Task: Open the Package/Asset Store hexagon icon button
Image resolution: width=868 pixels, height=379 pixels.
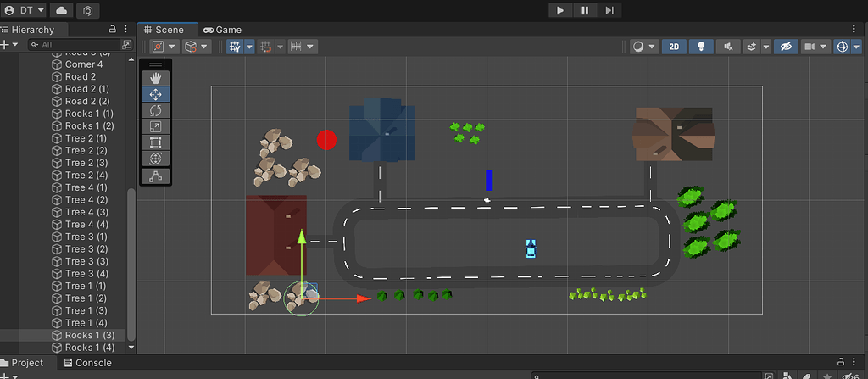Action: coord(87,10)
